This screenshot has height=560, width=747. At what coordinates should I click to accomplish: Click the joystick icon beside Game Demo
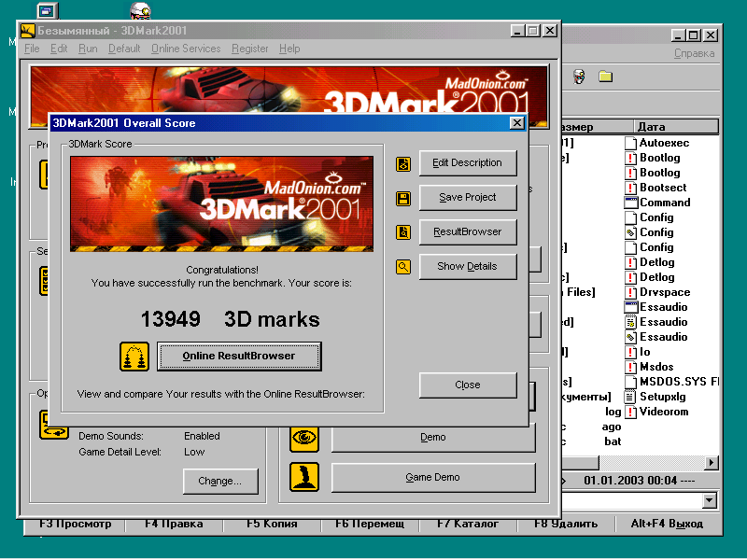coord(304,477)
